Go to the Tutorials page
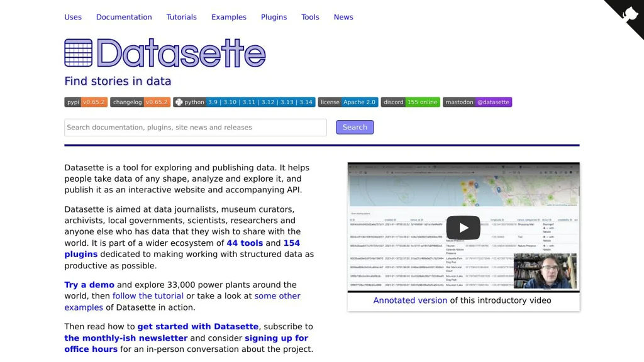This screenshot has height=362, width=644. 182,17
